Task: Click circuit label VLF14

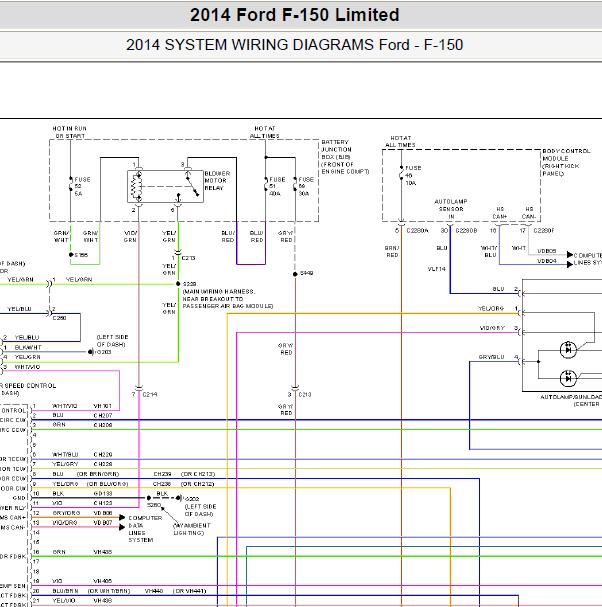Action: click(437, 269)
